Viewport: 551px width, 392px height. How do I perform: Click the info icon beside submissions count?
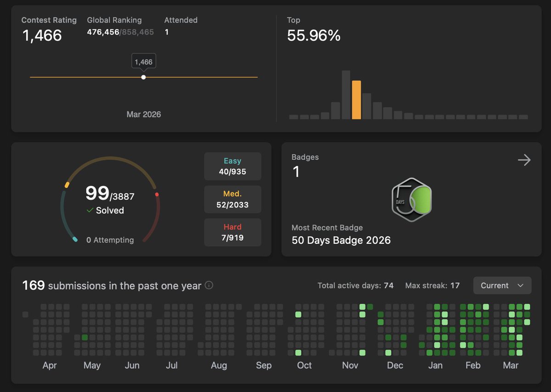click(x=209, y=286)
